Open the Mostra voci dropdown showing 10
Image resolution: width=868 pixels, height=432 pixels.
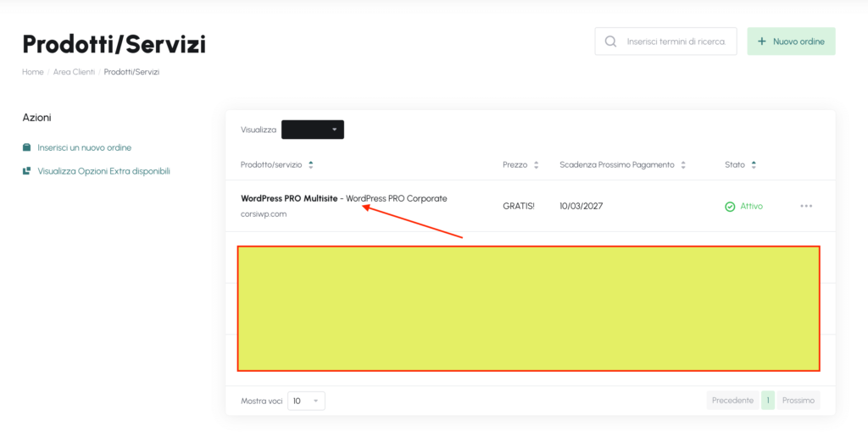(306, 401)
